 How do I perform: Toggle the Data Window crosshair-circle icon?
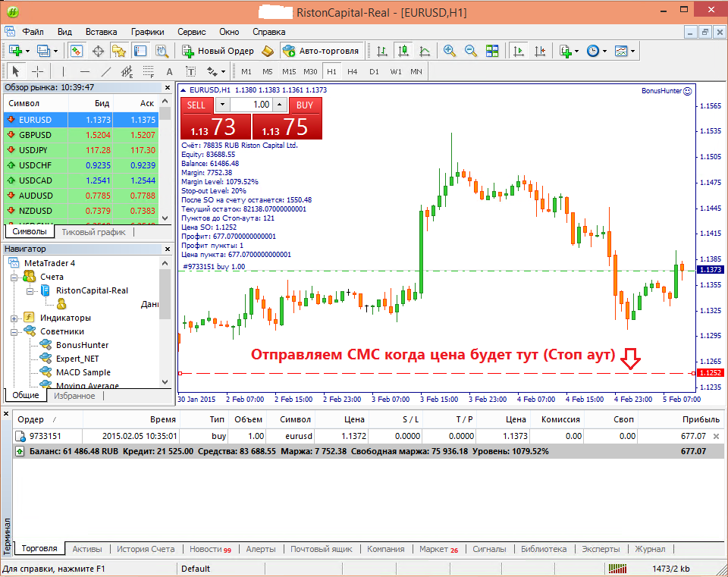(x=98, y=51)
